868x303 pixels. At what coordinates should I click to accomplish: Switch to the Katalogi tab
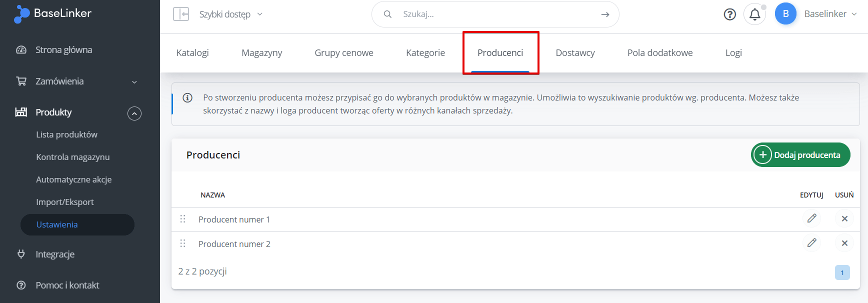tap(192, 52)
